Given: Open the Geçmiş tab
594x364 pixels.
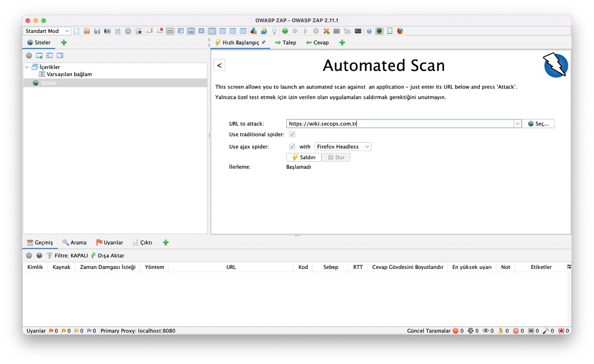Looking at the screenshot, I should (x=40, y=243).
